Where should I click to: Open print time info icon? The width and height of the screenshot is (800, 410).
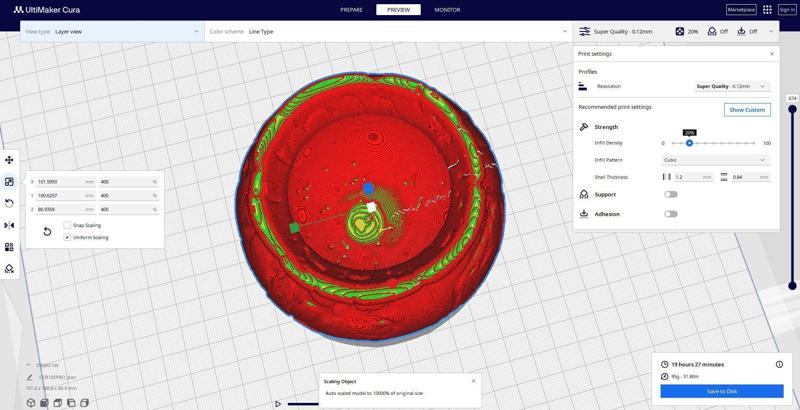tap(779, 364)
